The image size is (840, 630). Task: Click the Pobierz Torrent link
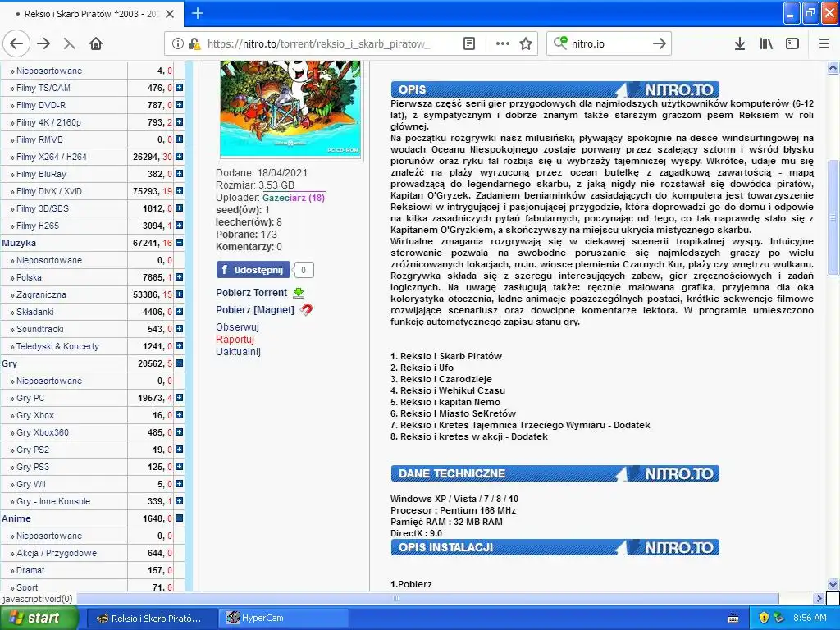(251, 293)
